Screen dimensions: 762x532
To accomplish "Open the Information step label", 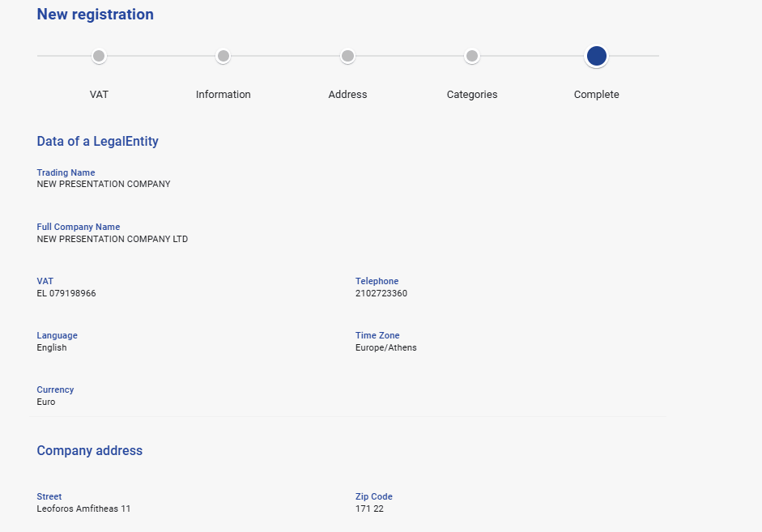I will coord(223,95).
